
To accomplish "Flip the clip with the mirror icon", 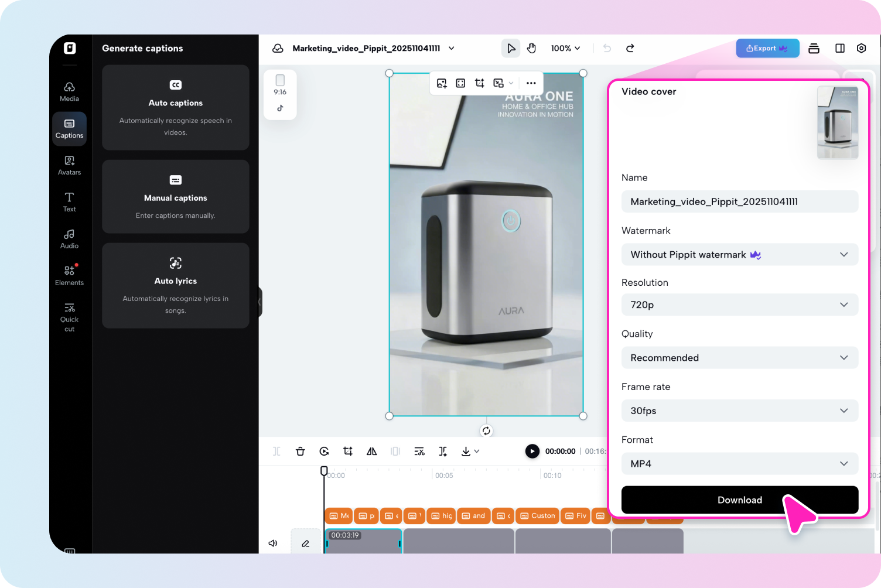I will (x=371, y=451).
